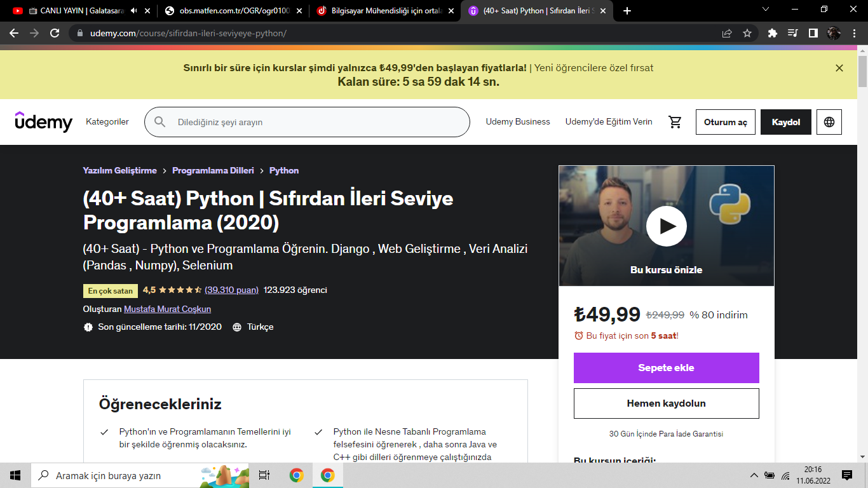Image resolution: width=868 pixels, height=488 pixels.
Task: Reload the page
Action: point(55,33)
